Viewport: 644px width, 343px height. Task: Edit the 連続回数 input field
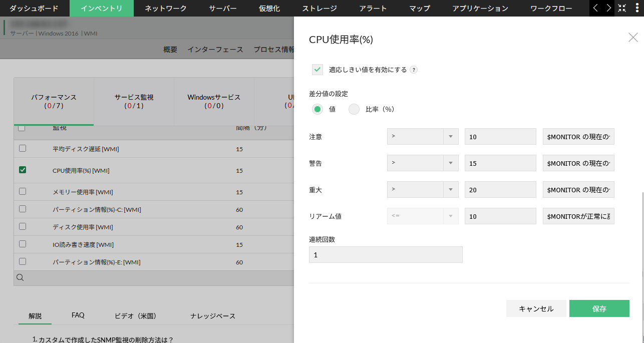coord(386,255)
